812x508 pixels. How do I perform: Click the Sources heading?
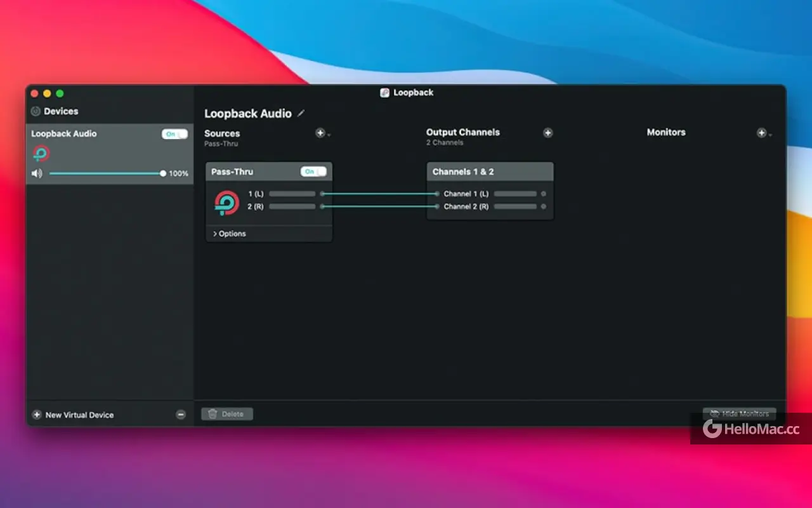click(x=222, y=133)
